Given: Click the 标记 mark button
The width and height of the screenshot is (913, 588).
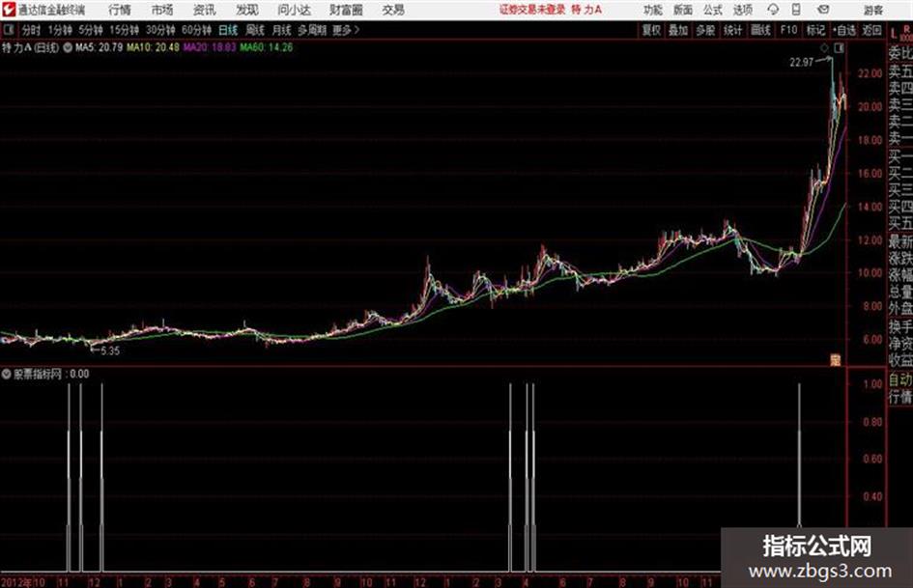Looking at the screenshot, I should (815, 30).
